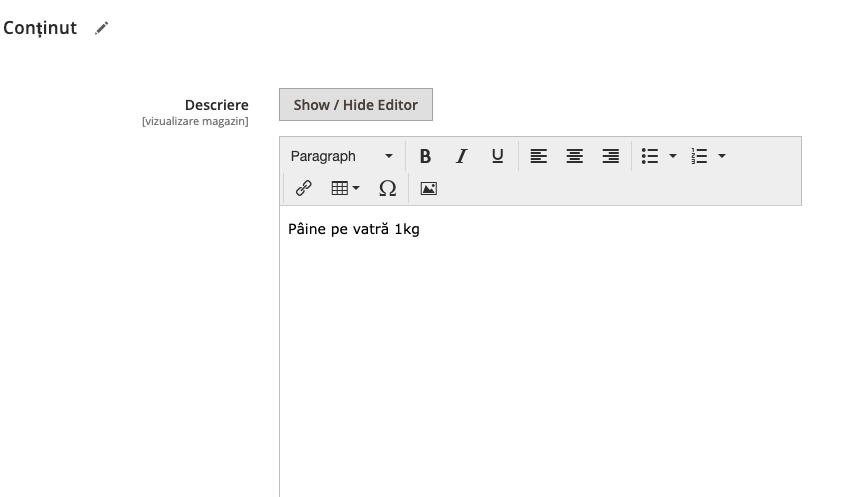
Task: Insert a special character (Omega)
Action: pos(387,188)
